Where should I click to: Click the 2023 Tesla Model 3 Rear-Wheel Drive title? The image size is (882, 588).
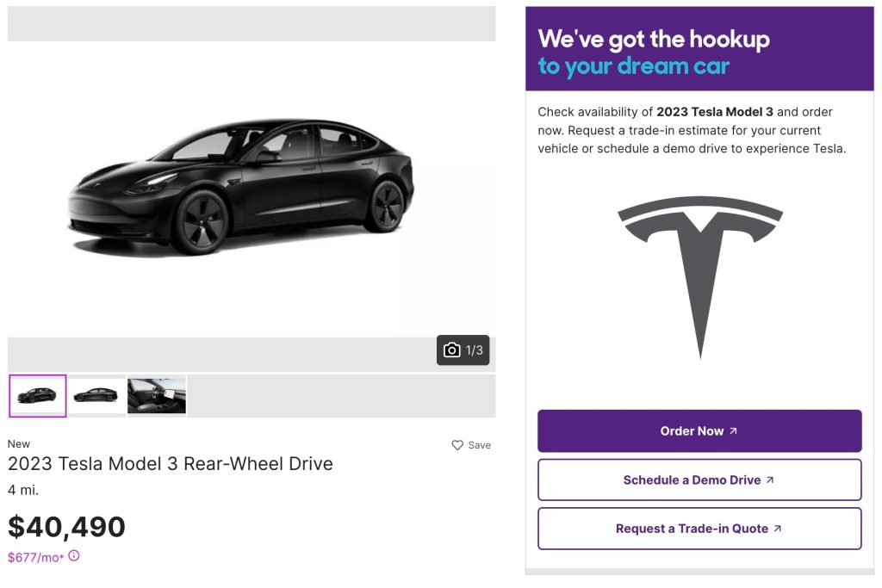click(x=171, y=464)
